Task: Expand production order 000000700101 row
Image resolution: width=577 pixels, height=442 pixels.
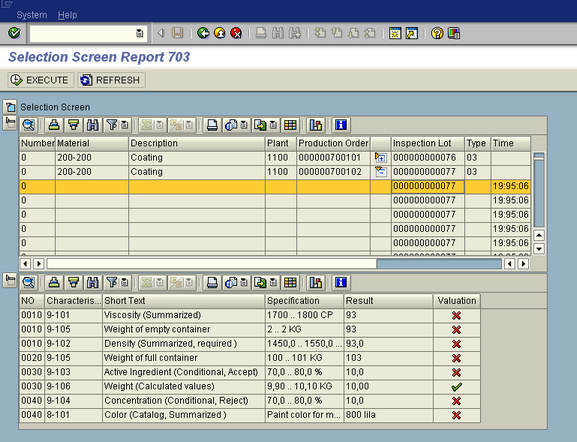Action: click(380, 158)
